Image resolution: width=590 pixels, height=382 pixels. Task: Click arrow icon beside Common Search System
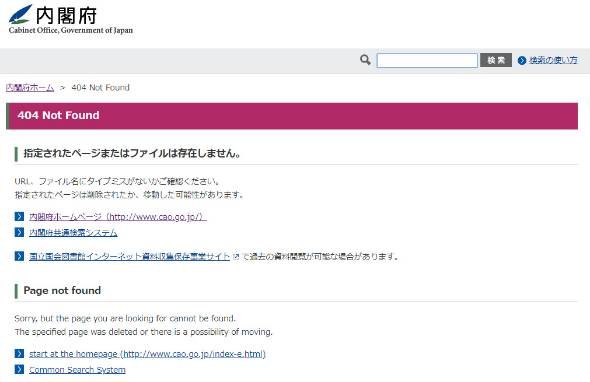(19, 369)
